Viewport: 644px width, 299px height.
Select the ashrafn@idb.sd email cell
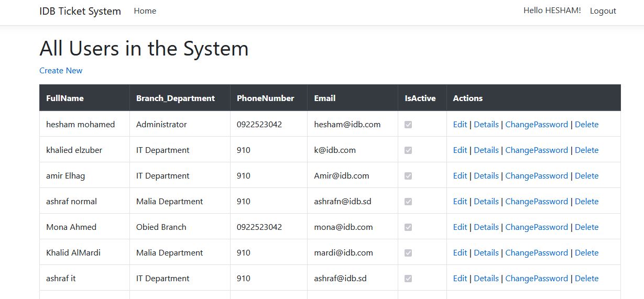(x=353, y=202)
